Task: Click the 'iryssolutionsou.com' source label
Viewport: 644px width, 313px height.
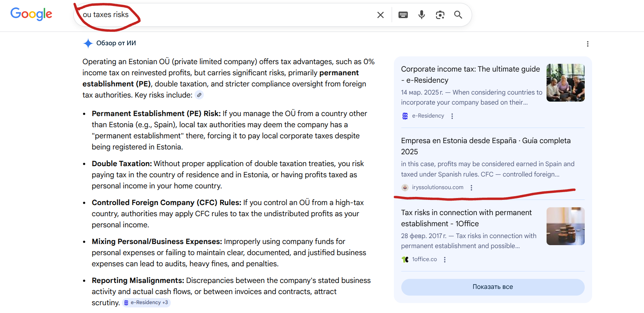Action: click(438, 187)
